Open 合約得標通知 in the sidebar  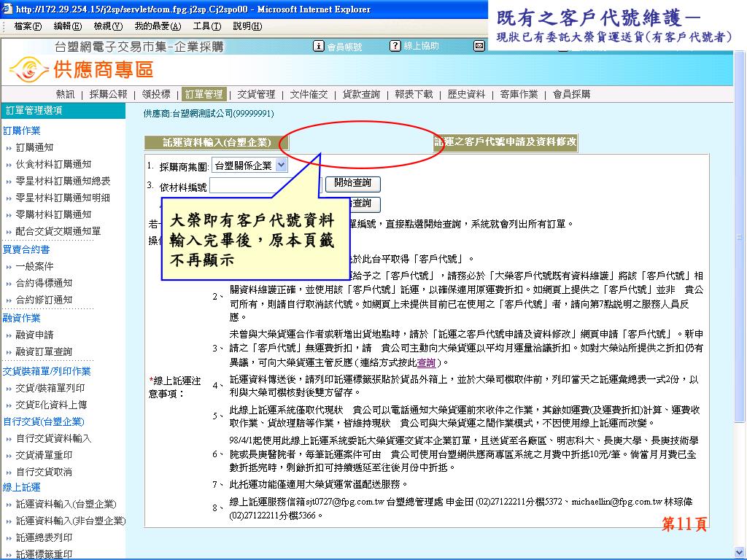point(44,284)
